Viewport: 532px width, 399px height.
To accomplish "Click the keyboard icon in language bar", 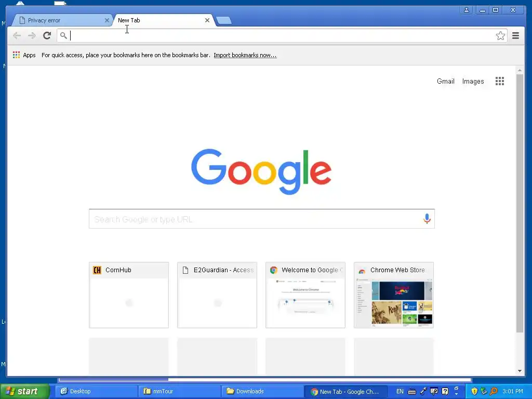I will (412, 392).
